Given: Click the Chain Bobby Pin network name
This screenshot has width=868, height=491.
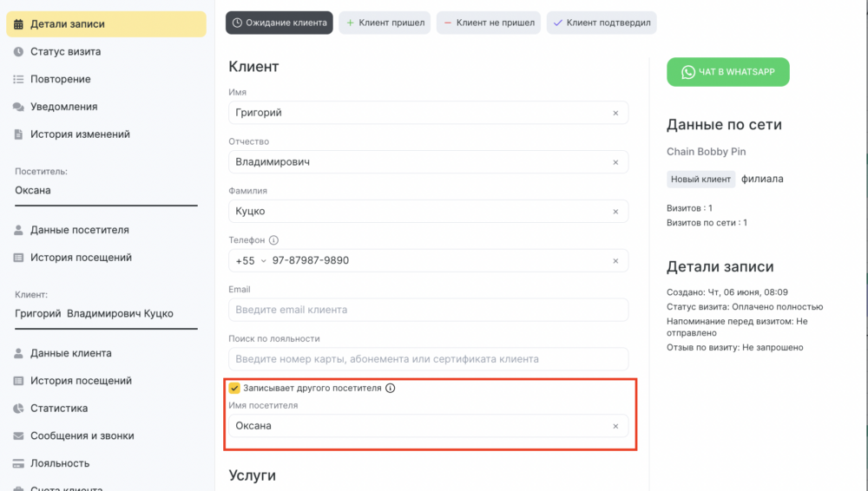Looking at the screenshot, I should [707, 152].
